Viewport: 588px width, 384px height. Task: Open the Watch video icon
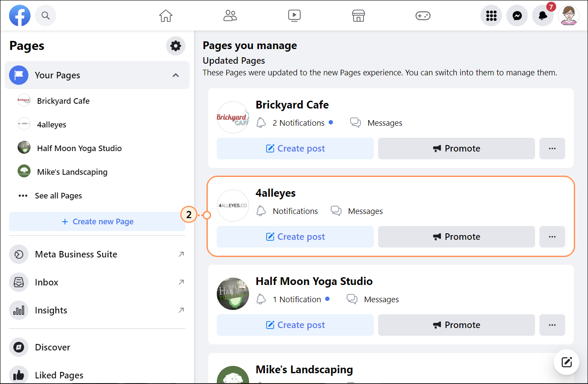tap(294, 16)
